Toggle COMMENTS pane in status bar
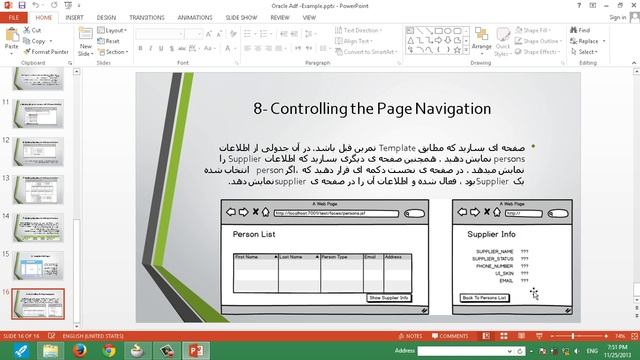 pos(450,336)
